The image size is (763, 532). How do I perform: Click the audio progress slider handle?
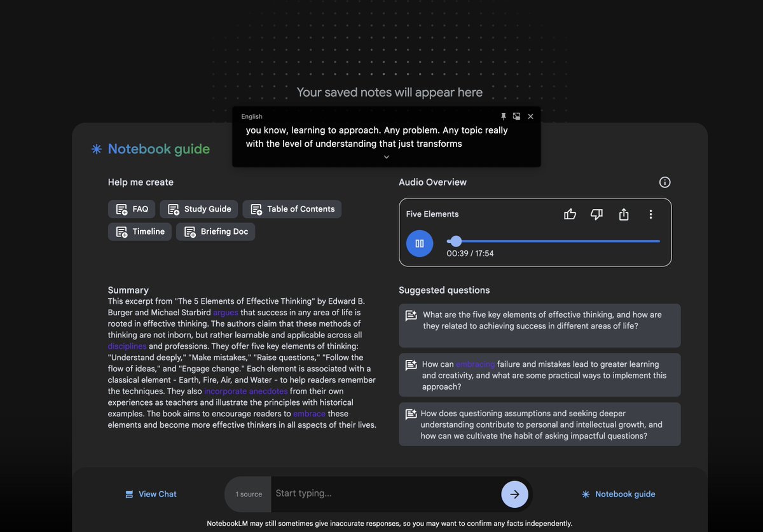click(455, 241)
